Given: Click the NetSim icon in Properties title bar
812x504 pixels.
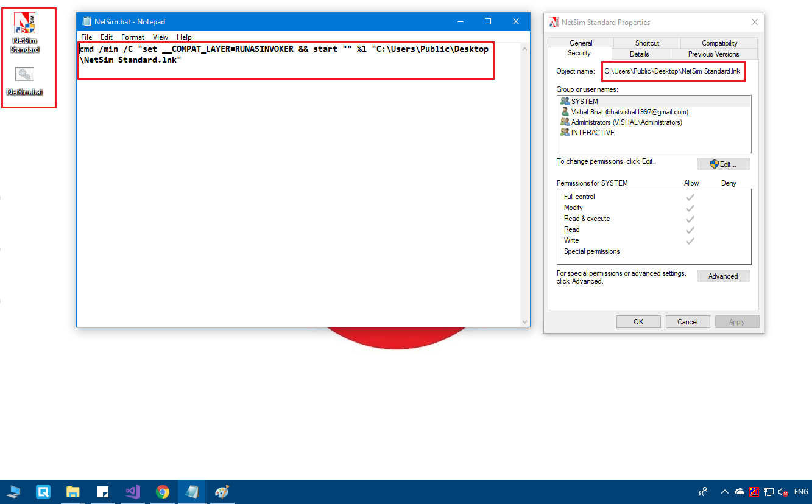Looking at the screenshot, I should pyautogui.click(x=554, y=22).
